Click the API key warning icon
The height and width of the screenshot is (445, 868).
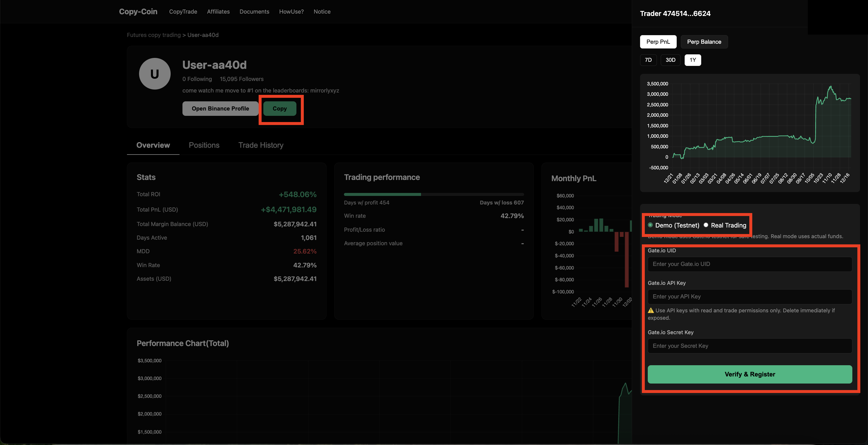(x=651, y=311)
